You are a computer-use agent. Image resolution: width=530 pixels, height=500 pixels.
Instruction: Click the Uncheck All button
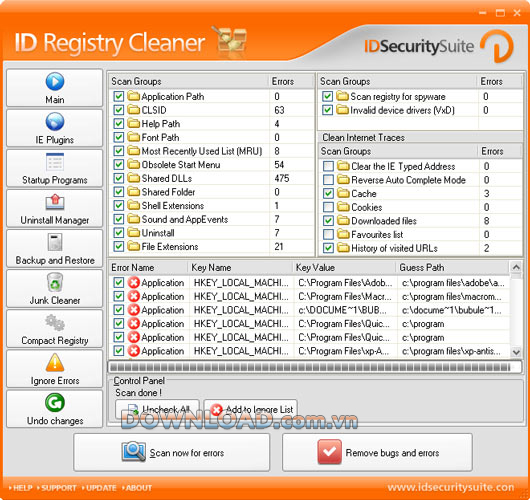[x=158, y=409]
